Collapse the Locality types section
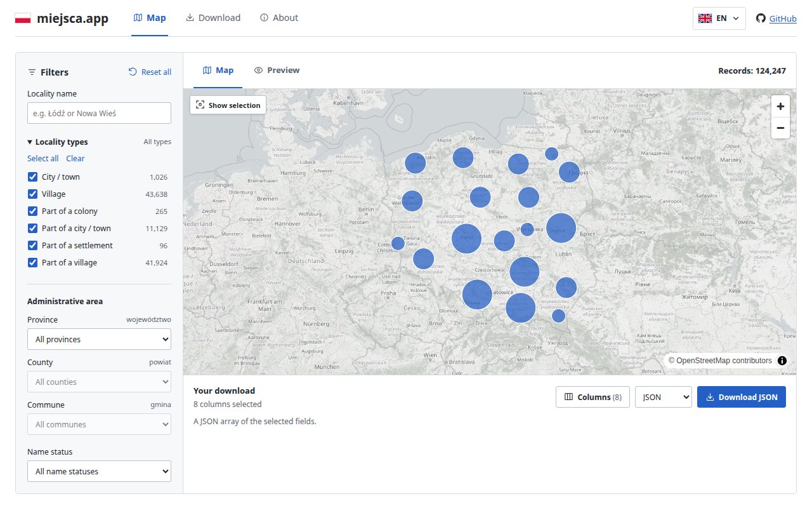 pos(58,142)
